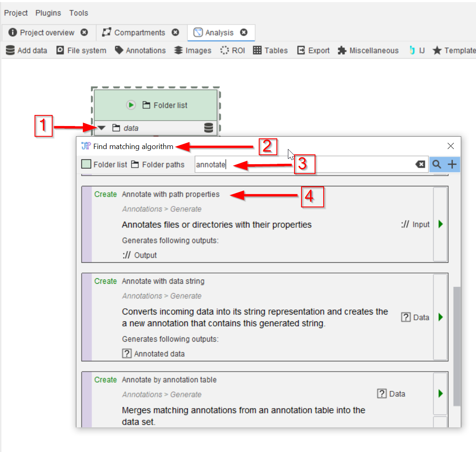Clear the annotate search text

coord(420,164)
